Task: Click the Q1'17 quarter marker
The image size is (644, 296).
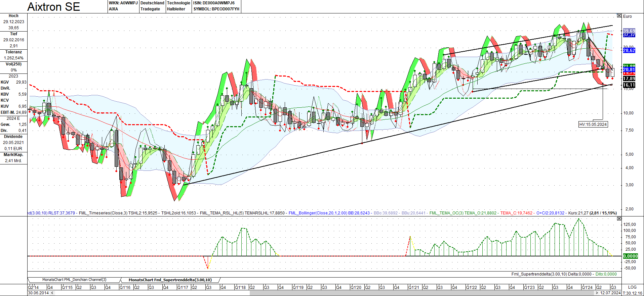Action: click(183, 288)
